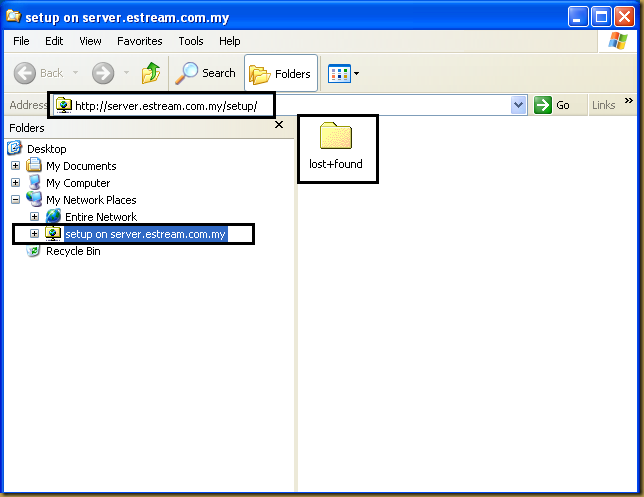Select the lost+found folder icon
This screenshot has width=644, height=497.
click(x=336, y=136)
